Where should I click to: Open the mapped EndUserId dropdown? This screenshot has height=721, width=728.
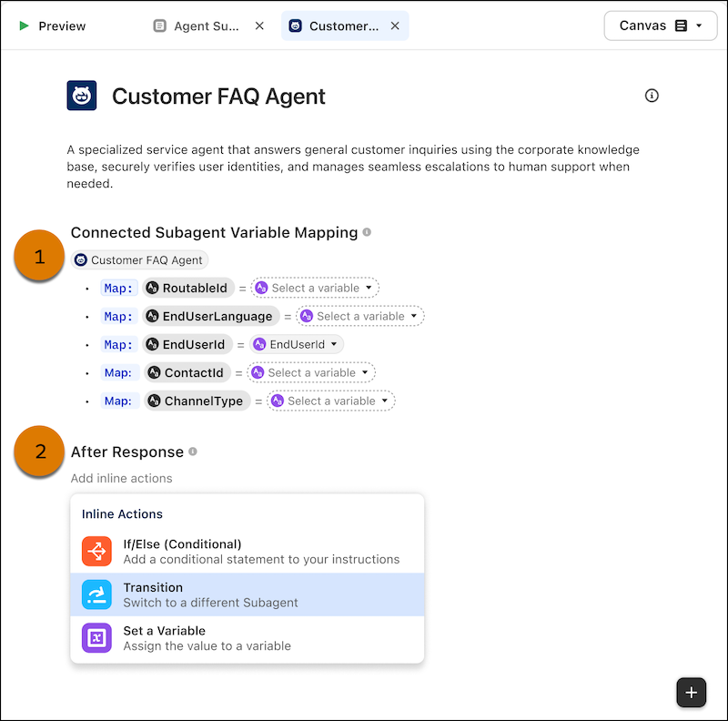(297, 345)
